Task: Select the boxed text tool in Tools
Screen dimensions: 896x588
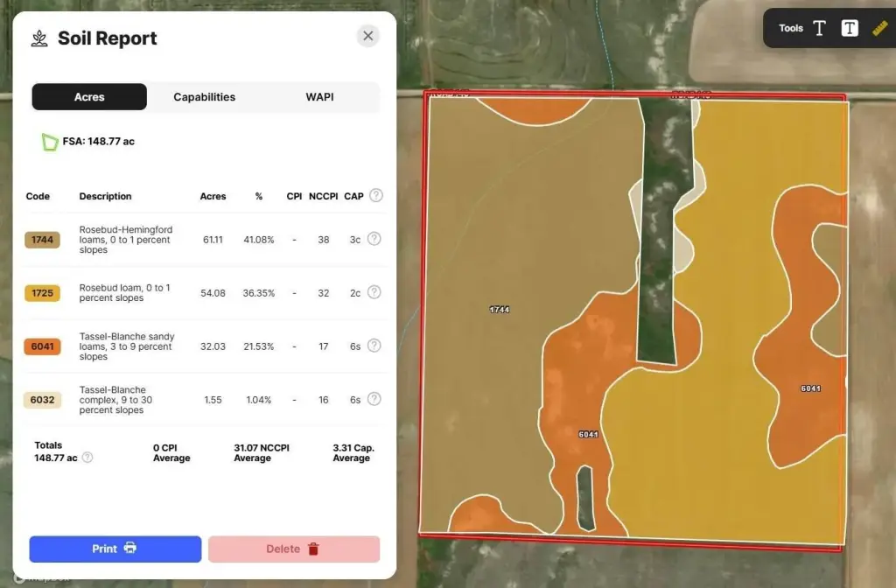Action: click(x=850, y=28)
